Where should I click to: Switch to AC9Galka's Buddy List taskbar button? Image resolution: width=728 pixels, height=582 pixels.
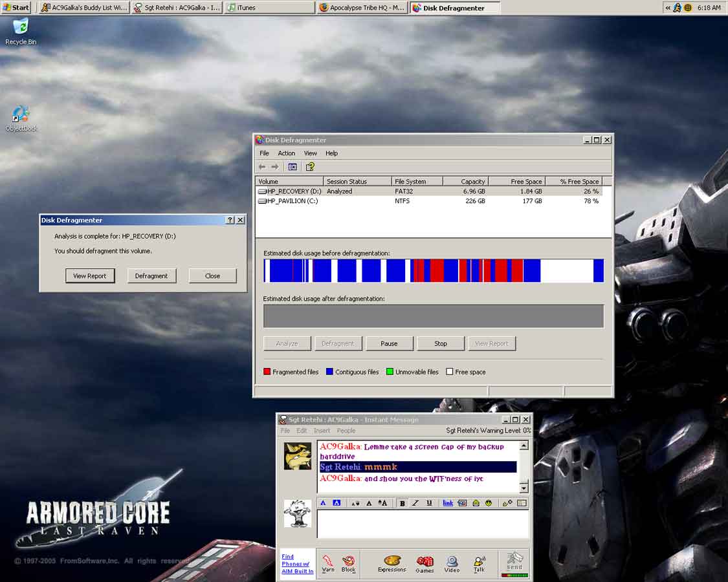pyautogui.click(x=83, y=7)
